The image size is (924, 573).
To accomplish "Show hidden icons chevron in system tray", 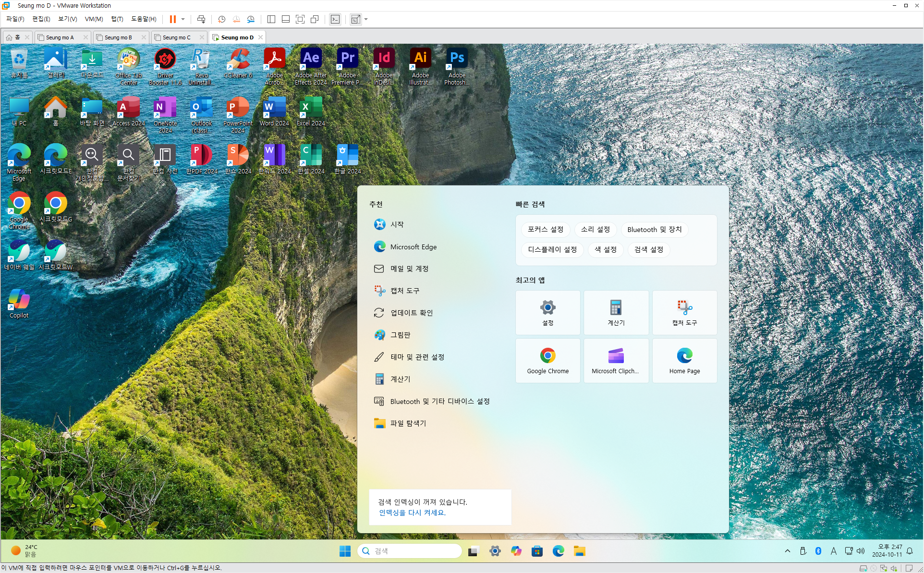I will coord(788,551).
